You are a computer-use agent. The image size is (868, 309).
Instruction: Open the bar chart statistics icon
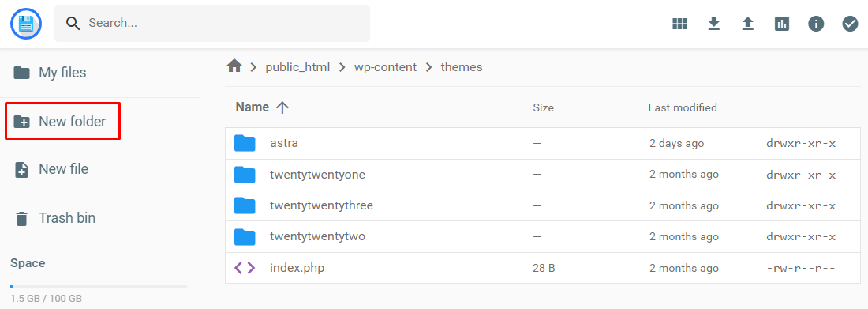point(782,23)
